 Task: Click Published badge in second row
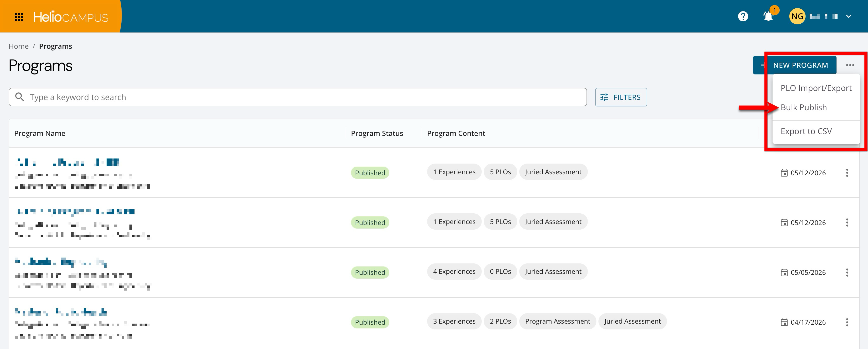(x=370, y=223)
